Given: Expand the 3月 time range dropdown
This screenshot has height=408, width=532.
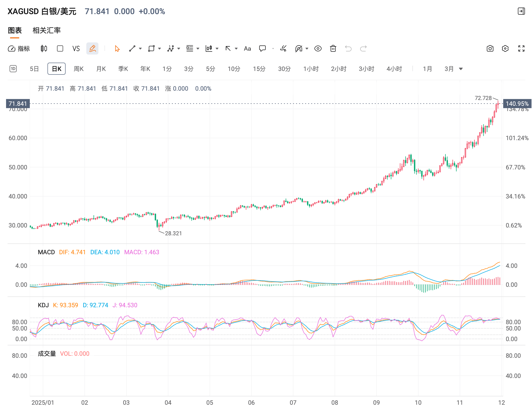Looking at the screenshot, I should [461, 68].
